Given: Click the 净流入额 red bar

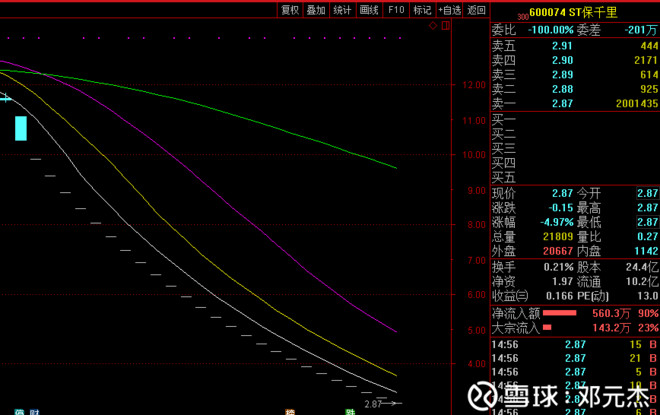Looking at the screenshot, I should pyautogui.click(x=559, y=313).
